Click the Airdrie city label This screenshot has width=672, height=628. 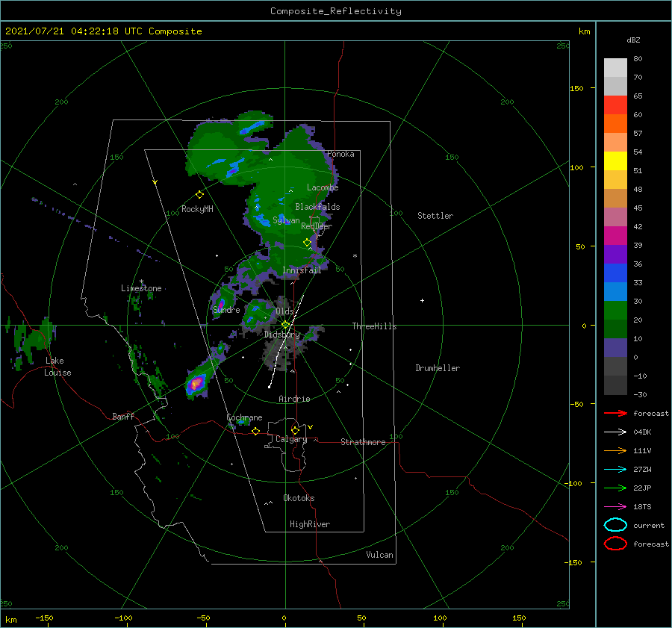coord(294,399)
